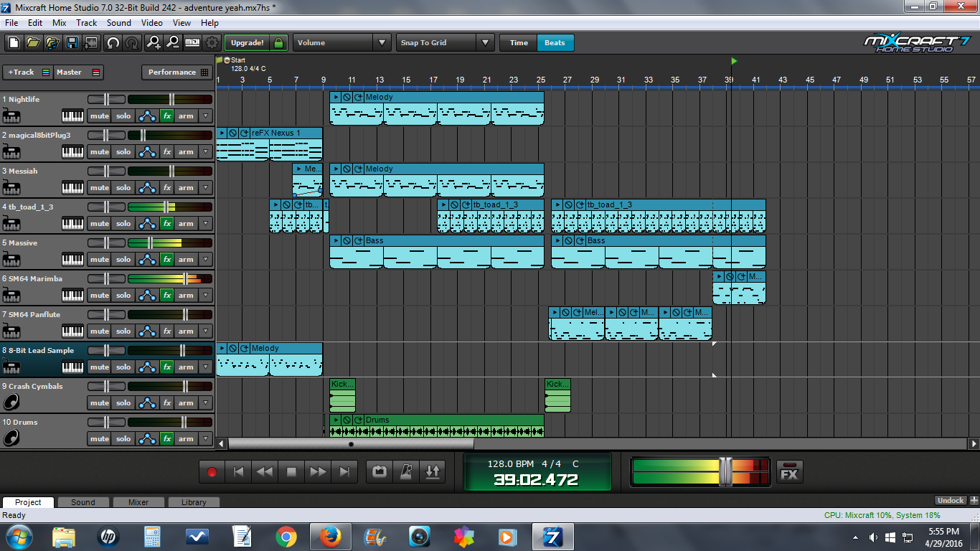
Task: Click the stop button in transport
Action: [x=291, y=471]
